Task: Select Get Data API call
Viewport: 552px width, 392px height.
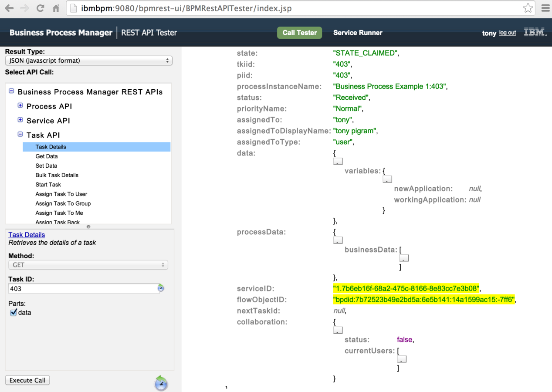Action: [x=47, y=156]
